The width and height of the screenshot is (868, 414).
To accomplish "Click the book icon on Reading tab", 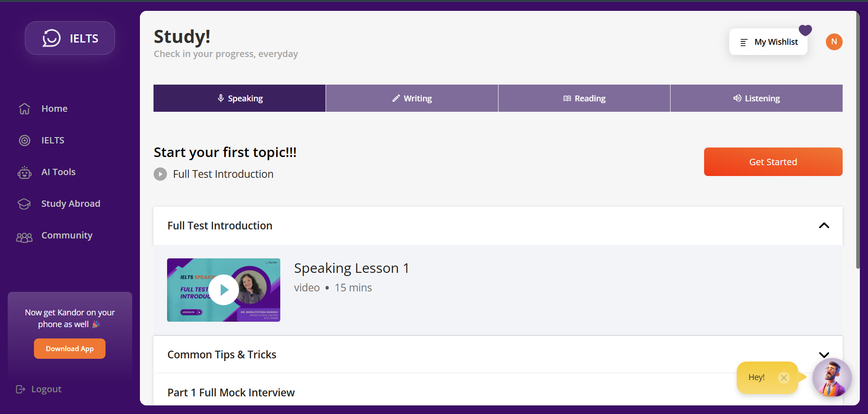I will coord(567,98).
